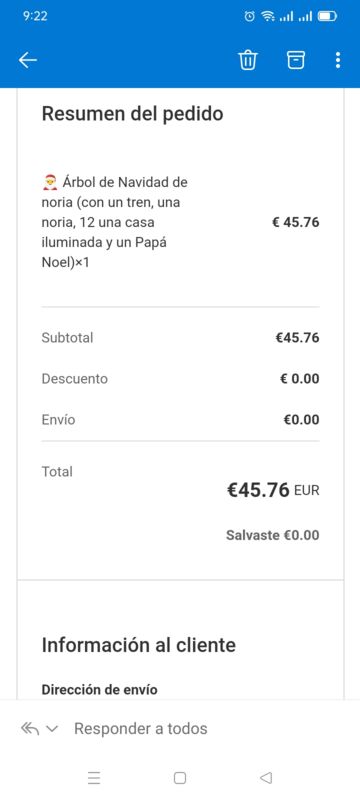Tap the Wi-Fi status icon
The width and height of the screenshot is (360, 800).
point(267,16)
